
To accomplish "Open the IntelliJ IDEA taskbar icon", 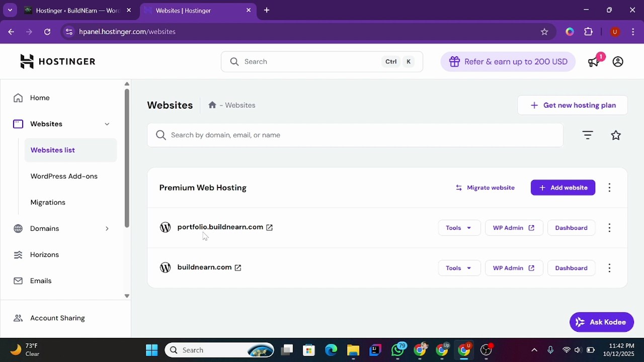I will 375,350.
